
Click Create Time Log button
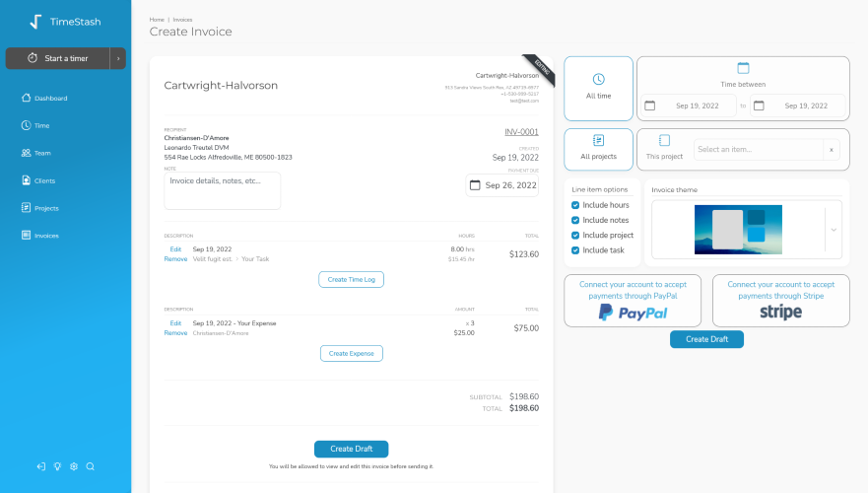point(351,280)
